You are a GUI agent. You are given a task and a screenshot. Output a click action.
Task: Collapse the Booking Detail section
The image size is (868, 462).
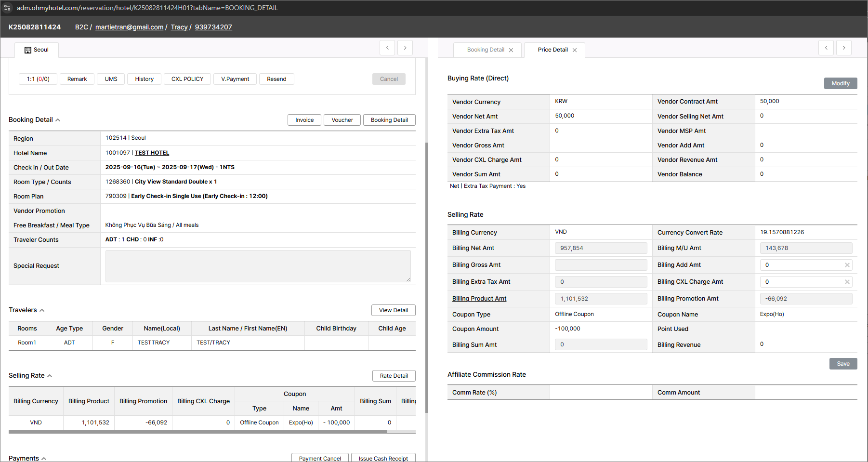58,120
